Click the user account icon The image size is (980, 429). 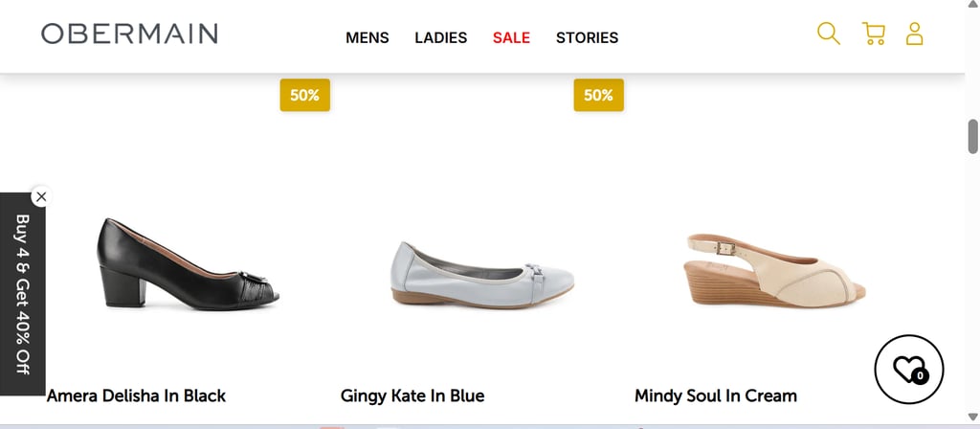tap(914, 34)
